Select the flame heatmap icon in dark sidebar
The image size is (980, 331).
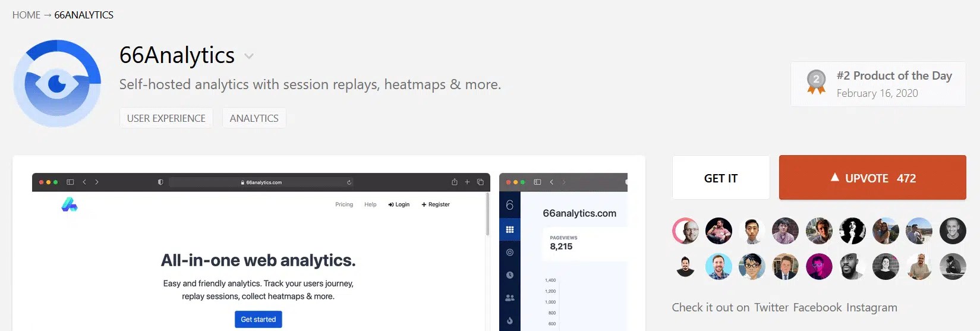pos(509,321)
